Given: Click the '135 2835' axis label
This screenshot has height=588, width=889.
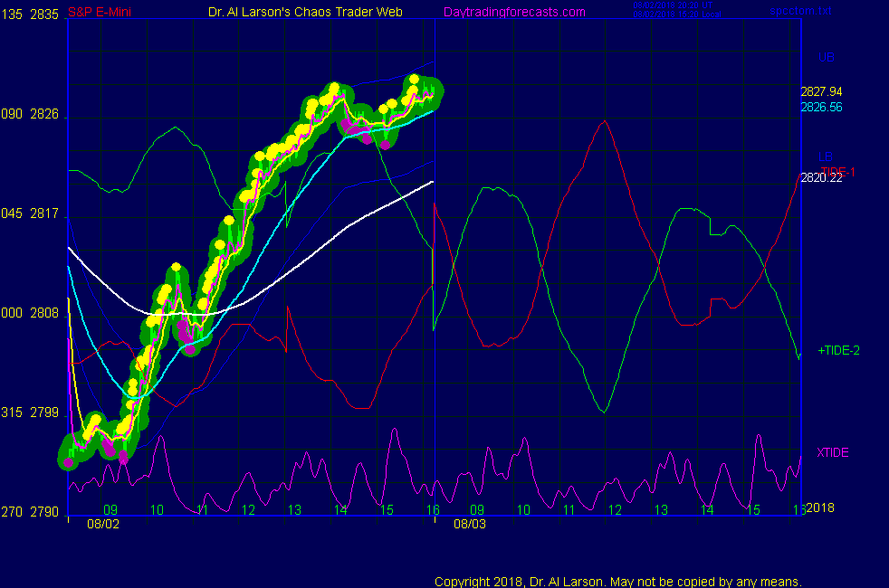Looking at the screenshot, I should pos(30,14).
